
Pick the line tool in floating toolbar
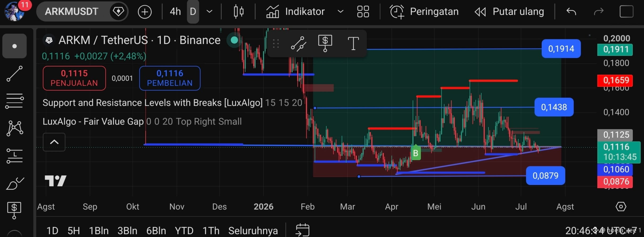tap(299, 43)
